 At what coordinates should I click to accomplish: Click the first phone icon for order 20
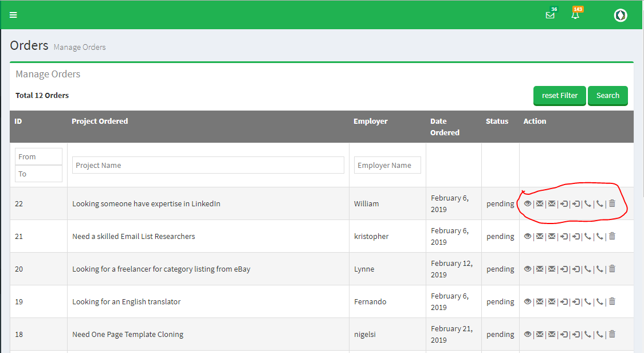tap(588, 269)
